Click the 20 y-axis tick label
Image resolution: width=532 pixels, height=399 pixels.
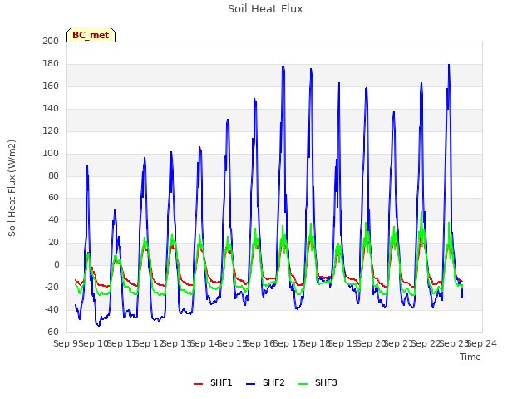[x=53, y=242]
